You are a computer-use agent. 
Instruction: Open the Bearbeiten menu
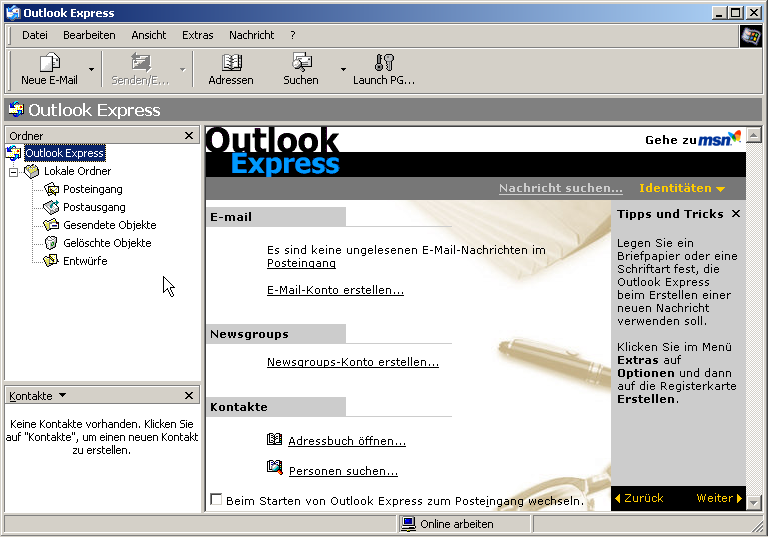click(89, 35)
